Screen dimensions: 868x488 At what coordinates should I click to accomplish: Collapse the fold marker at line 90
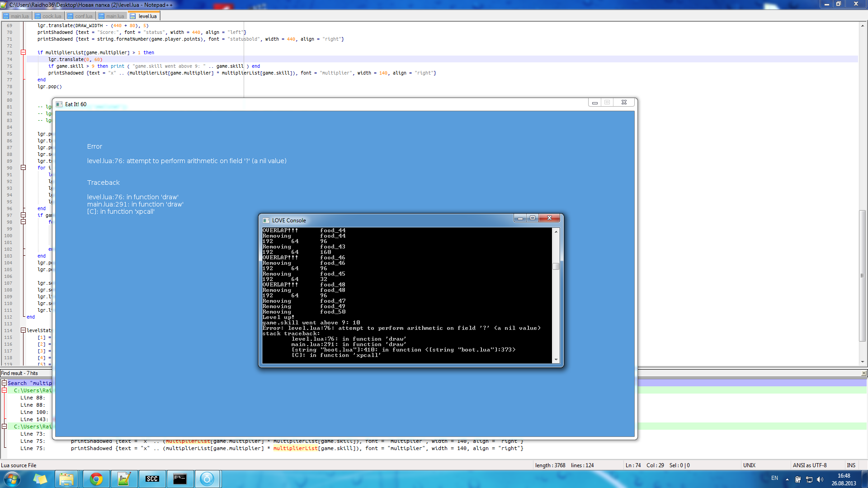click(23, 168)
